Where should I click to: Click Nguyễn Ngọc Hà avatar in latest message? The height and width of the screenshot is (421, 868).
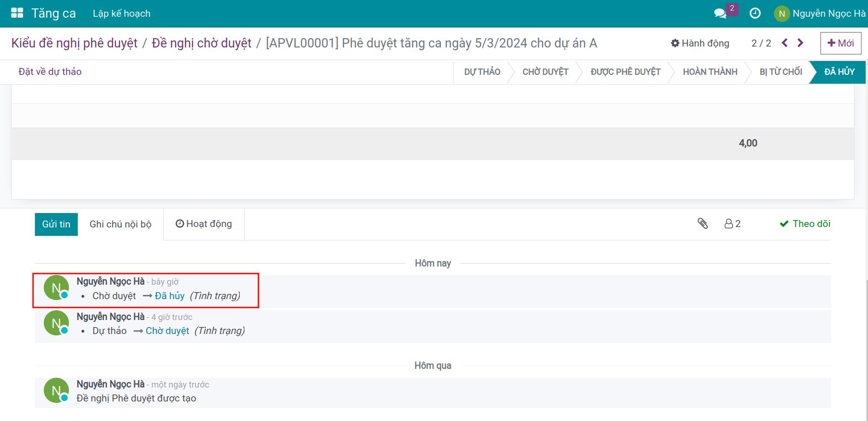click(56, 288)
